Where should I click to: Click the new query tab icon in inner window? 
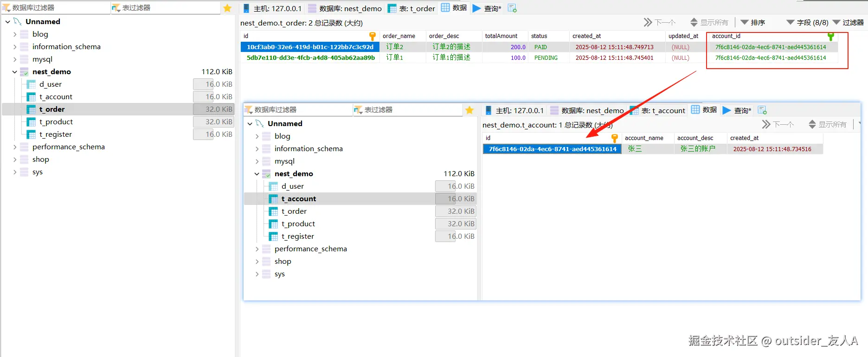pos(762,110)
